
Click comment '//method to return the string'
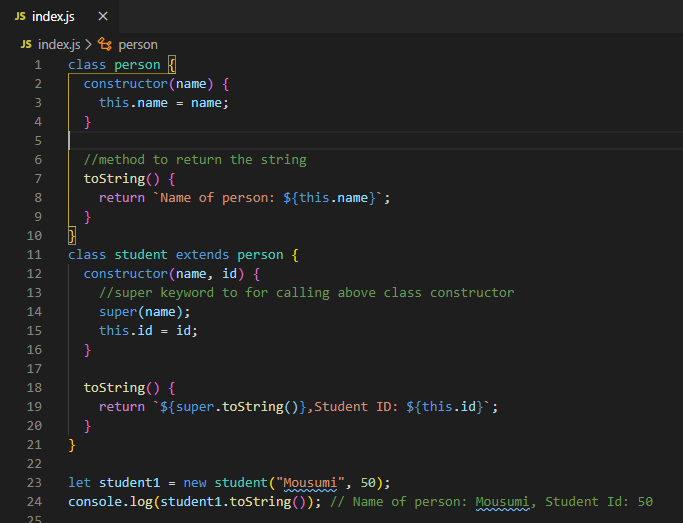195,160
